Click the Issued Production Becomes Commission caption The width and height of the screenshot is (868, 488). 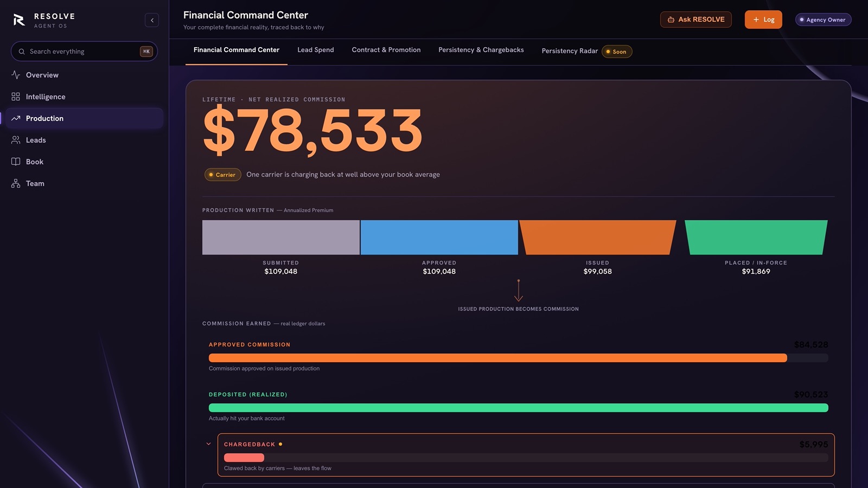coord(519,309)
